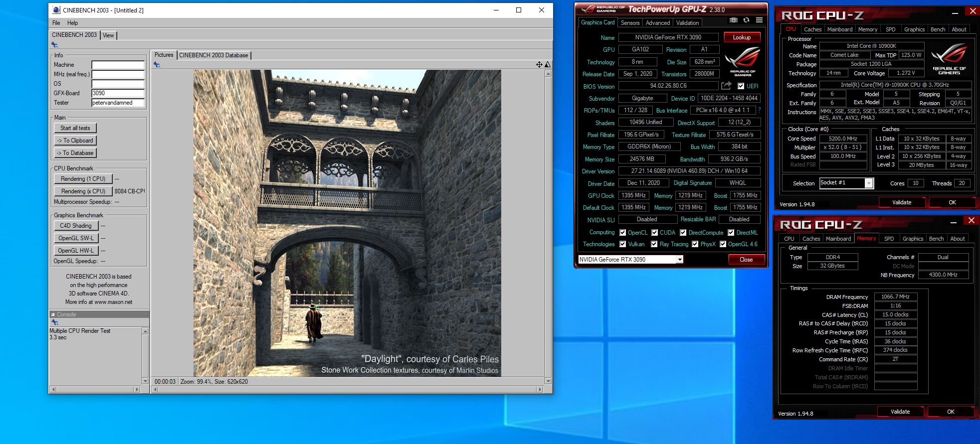The image size is (980, 444).
Task: Switch to the Advanced tab in GPU-Z
Action: point(658,23)
